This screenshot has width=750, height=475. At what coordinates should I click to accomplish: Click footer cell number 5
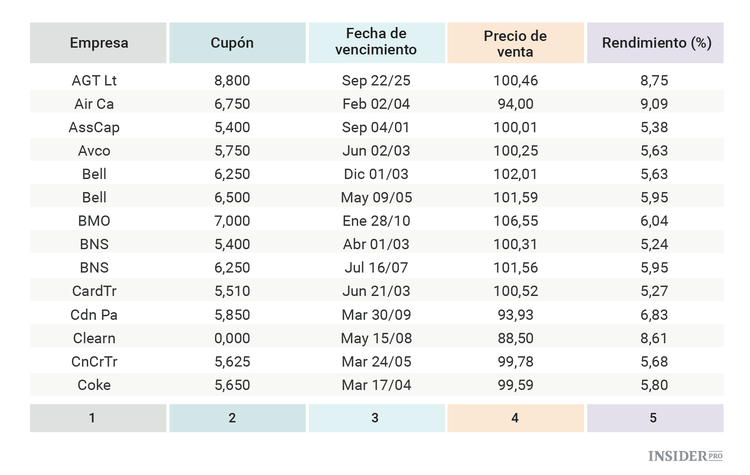654,418
